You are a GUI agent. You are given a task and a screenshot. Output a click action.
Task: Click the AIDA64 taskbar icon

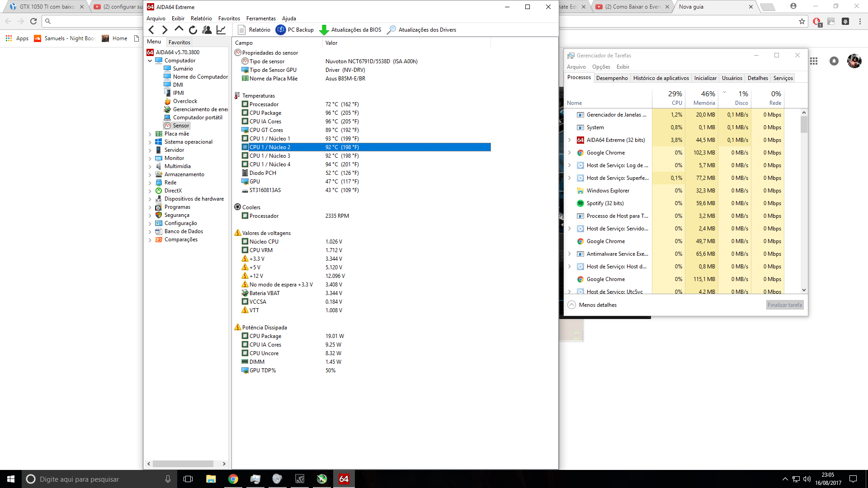pos(344,479)
